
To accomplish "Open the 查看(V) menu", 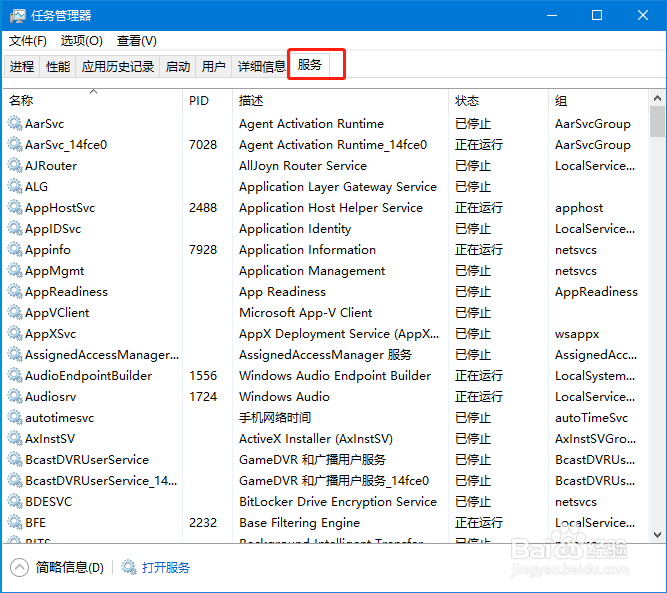I will coord(137,41).
